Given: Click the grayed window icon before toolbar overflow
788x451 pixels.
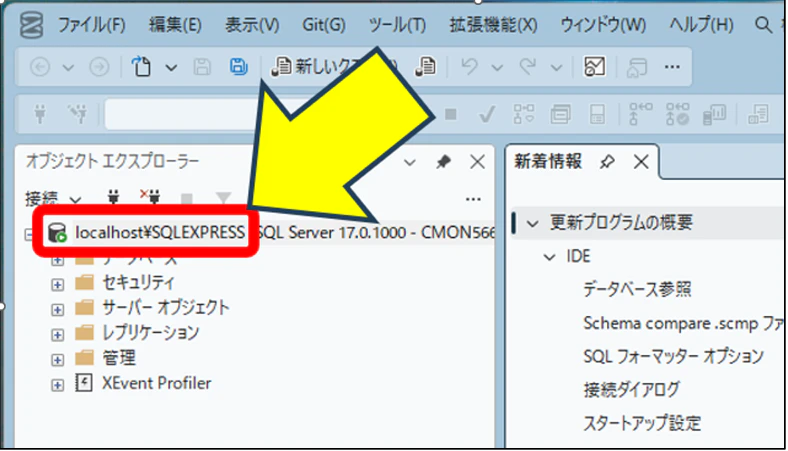Looking at the screenshot, I should pos(636,67).
